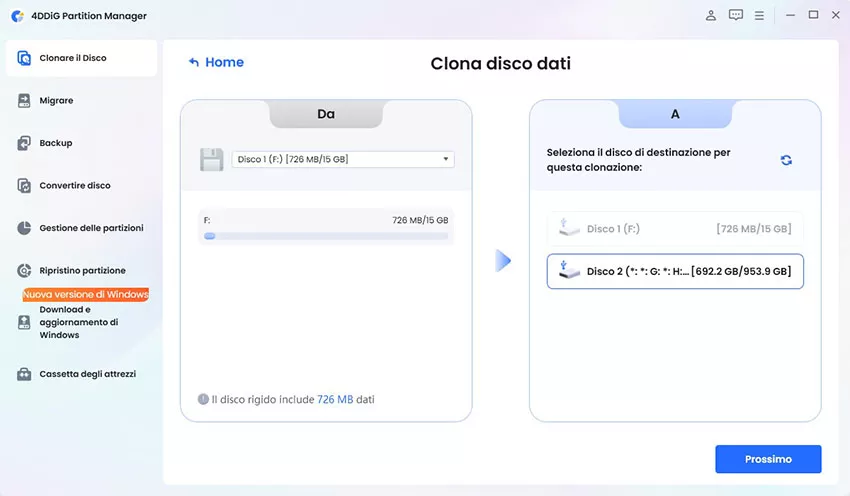Click the info icon beside disk data note
850x496 pixels.
point(203,400)
